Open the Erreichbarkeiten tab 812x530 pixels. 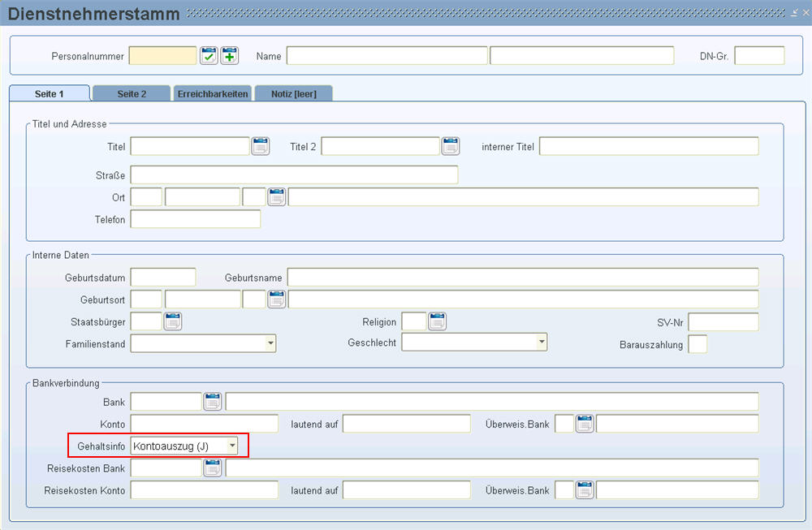tap(213, 94)
